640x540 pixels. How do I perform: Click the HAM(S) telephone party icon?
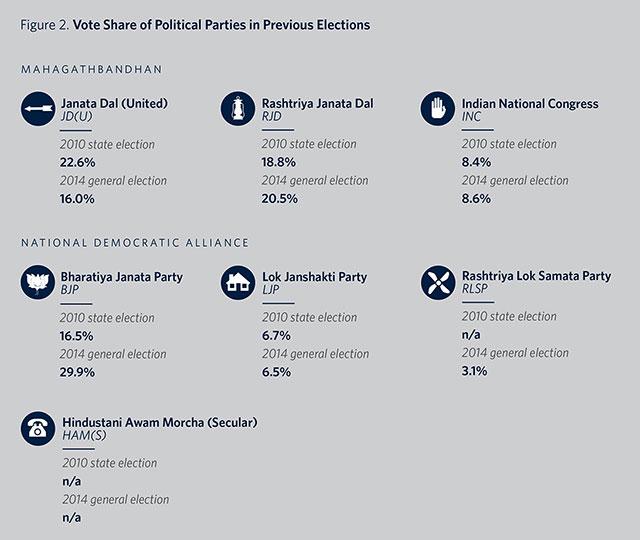38,428
